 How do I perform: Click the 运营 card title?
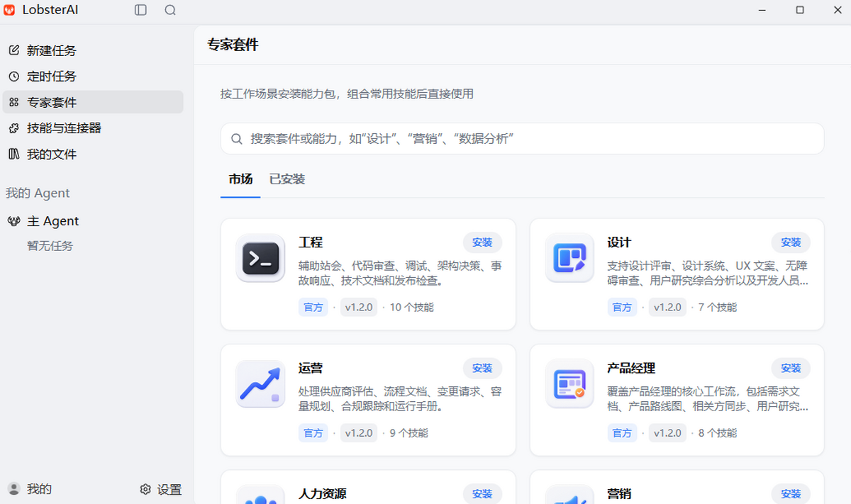coord(311,369)
